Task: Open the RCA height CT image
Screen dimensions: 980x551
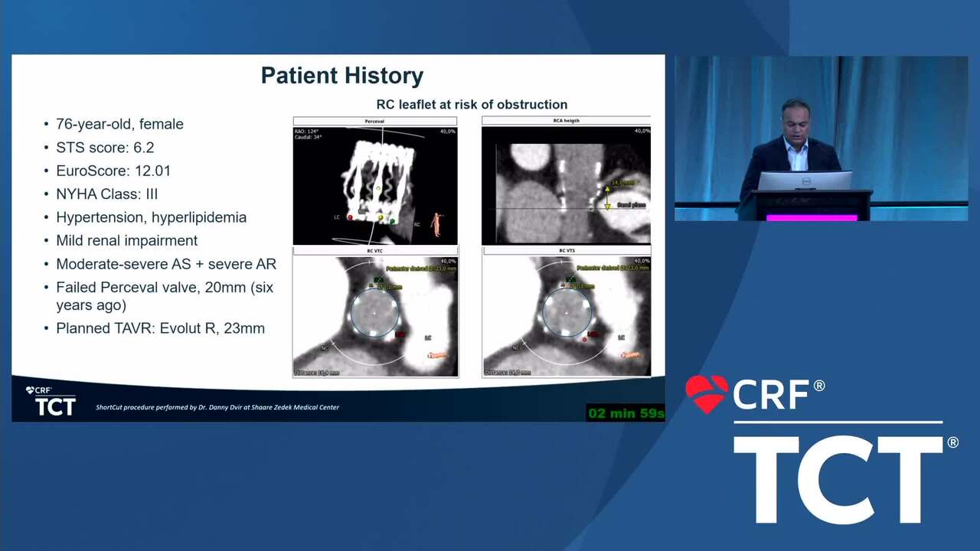Action: pos(566,186)
